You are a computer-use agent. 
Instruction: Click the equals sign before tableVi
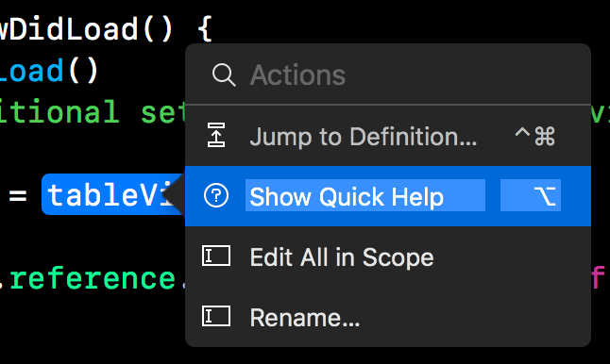(18, 195)
